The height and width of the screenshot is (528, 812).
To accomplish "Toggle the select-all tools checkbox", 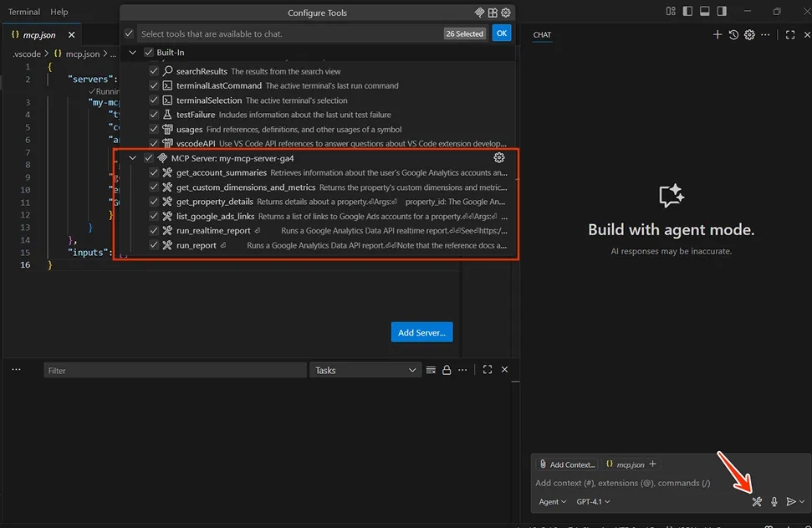I will point(129,33).
